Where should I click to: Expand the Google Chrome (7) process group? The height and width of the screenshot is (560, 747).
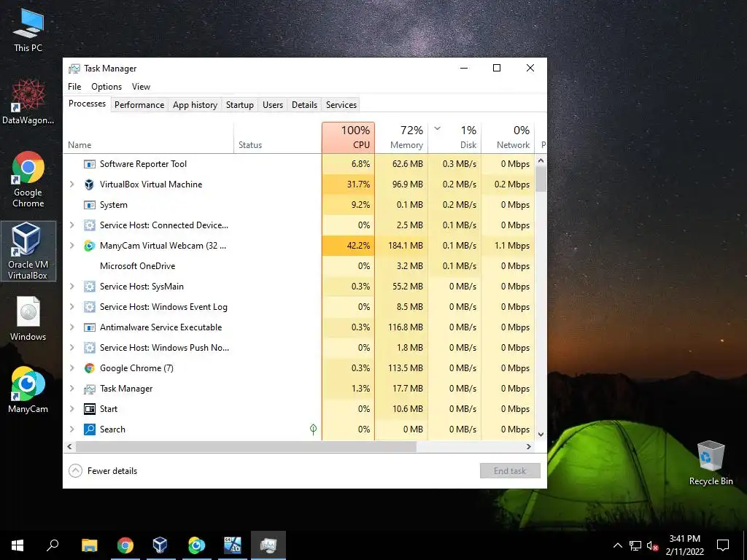tap(72, 368)
